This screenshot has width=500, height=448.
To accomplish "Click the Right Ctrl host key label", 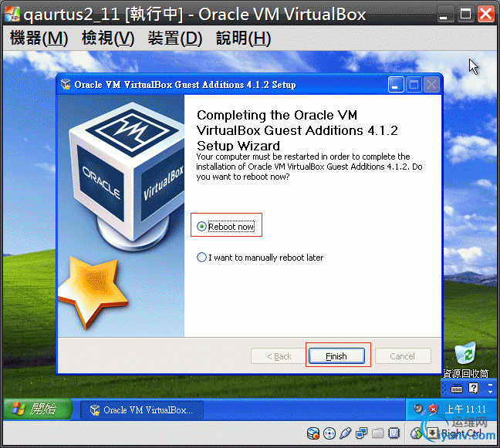I will [461, 433].
